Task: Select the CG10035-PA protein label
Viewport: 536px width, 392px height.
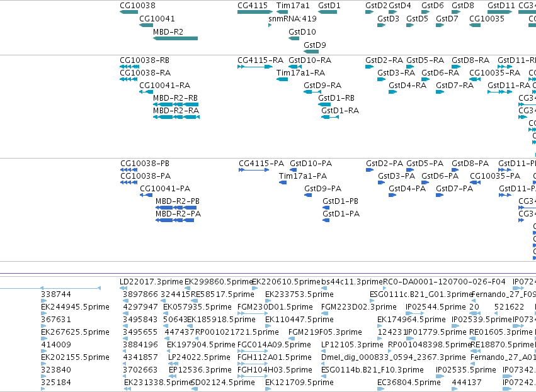Action: point(495,176)
